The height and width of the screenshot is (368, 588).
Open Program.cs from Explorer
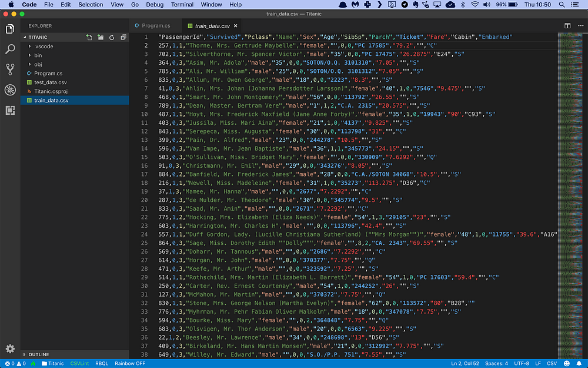pos(75,73)
